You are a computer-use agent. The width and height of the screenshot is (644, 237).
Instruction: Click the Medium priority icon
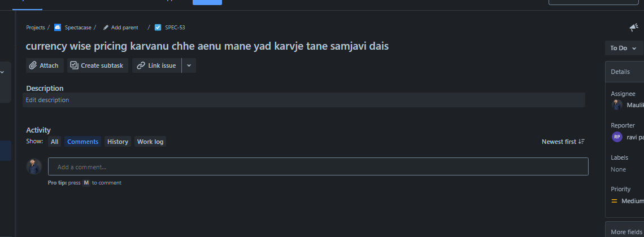(615, 201)
